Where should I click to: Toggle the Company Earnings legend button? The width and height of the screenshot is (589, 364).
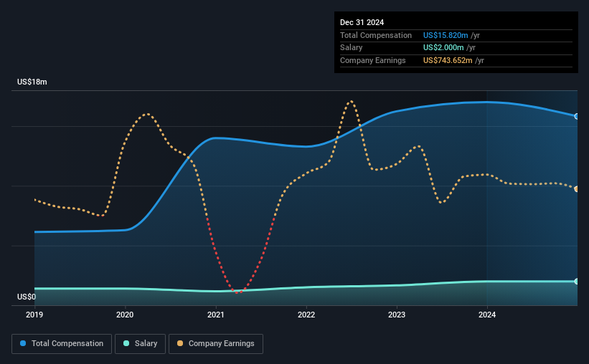216,344
